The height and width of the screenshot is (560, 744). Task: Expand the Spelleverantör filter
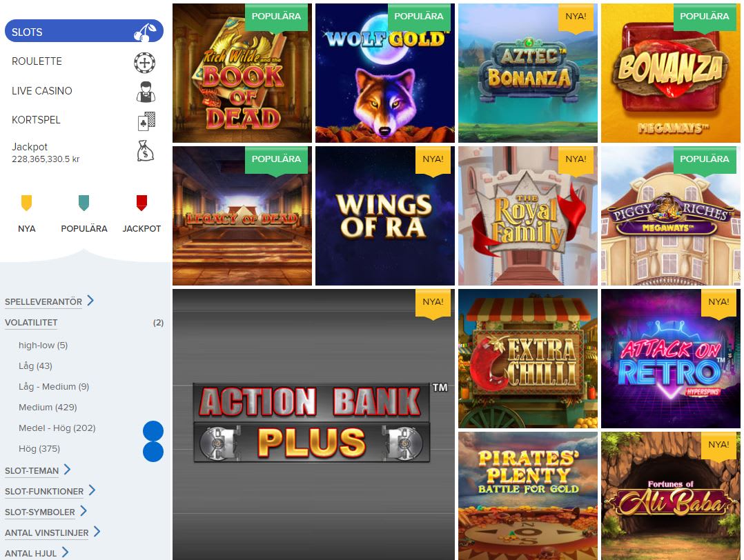pyautogui.click(x=50, y=301)
